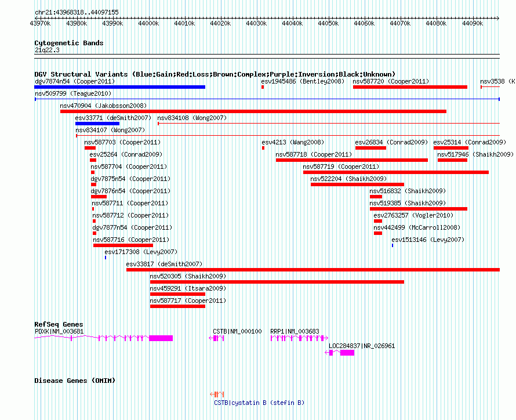Image resolution: width=516 pixels, height=420 pixels.
Task: Click the nsv470904 (Jakobsson2008) red loss bar
Action: (x=253, y=111)
